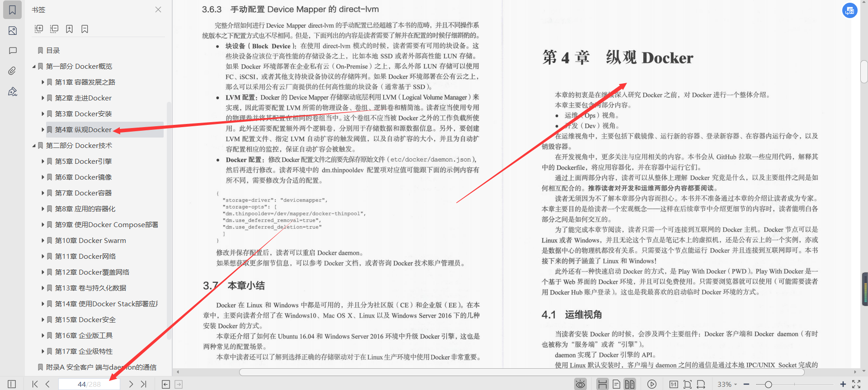This screenshot has width=868, height=390.
Task: Expand 第7章 Docker容器 bookmark
Action: point(43,193)
